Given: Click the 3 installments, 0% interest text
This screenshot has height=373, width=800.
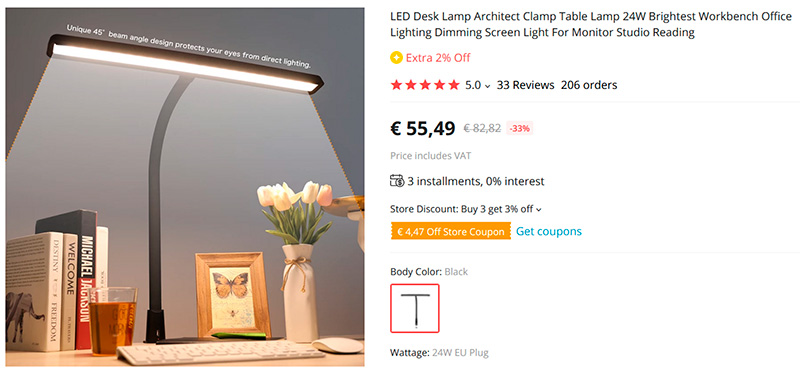Looking at the screenshot, I should pyautogui.click(x=476, y=181).
